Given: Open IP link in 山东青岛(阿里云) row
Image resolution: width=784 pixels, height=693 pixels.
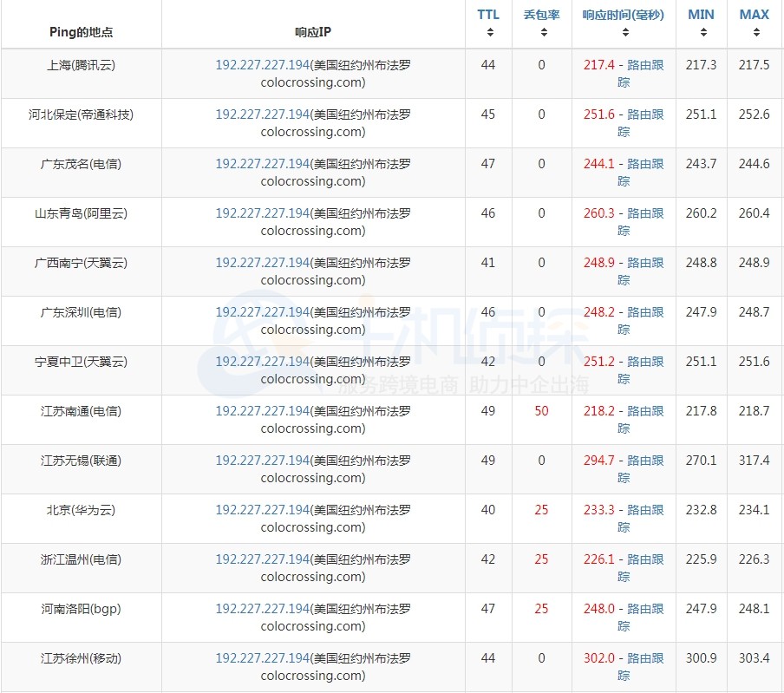Looking at the screenshot, I should point(263,213).
